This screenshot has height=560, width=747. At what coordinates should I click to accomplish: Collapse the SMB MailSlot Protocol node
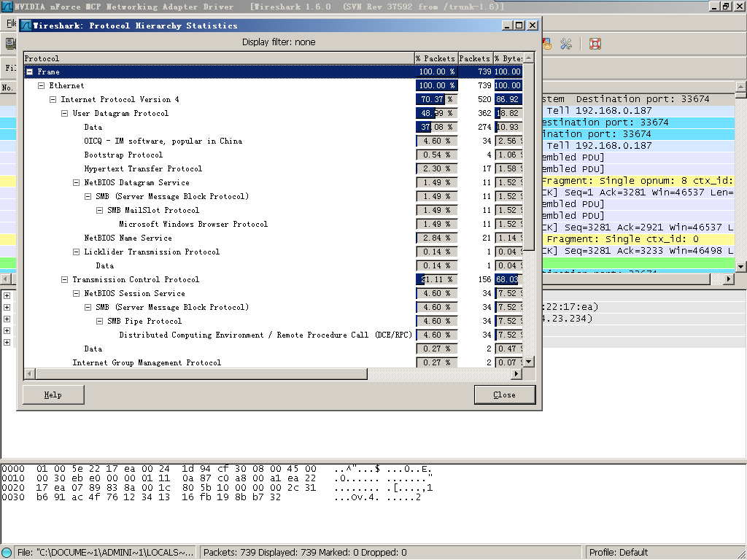point(99,210)
